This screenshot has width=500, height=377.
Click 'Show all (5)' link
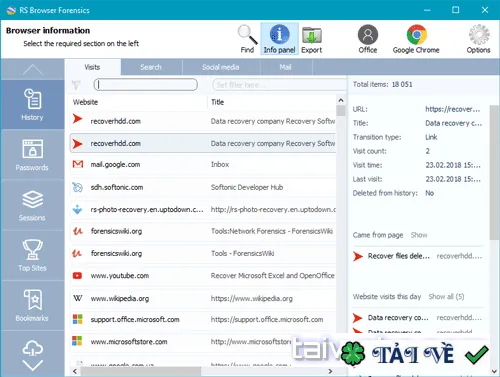tap(446, 296)
